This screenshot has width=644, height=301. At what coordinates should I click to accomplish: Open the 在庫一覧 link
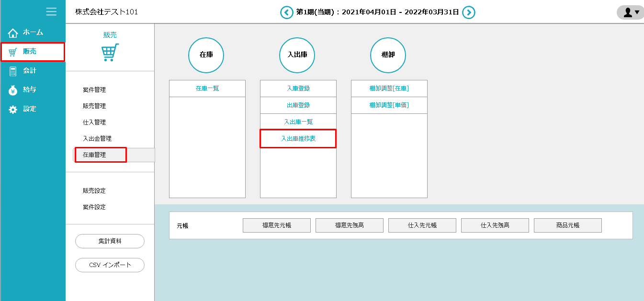[207, 89]
